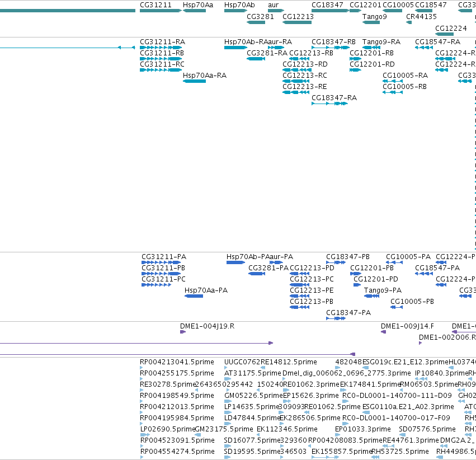
Task: Select the CG3281-RA transcript glyph
Action: pos(256,59)
